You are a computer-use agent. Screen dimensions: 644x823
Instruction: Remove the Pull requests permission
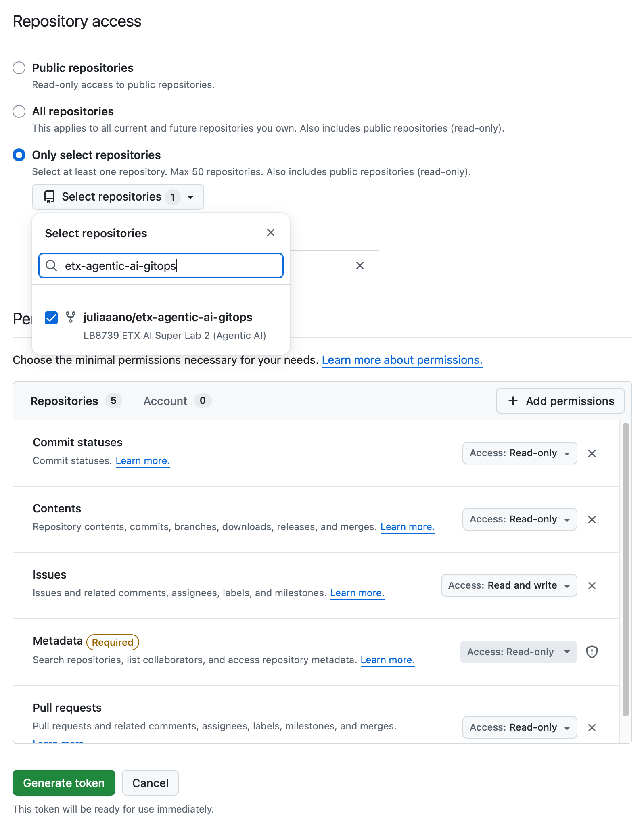pos(592,727)
